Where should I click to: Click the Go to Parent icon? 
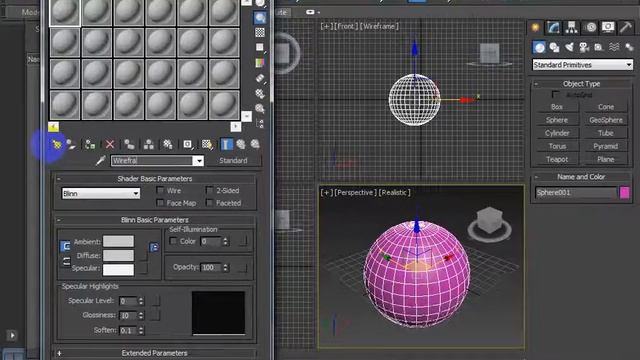[x=241, y=144]
